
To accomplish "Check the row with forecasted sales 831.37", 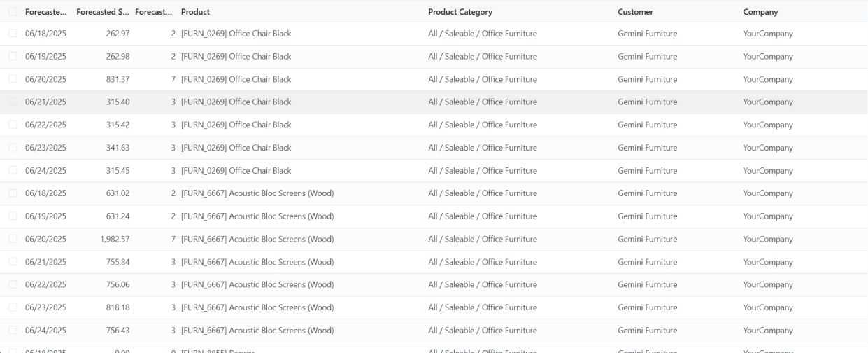I will click(x=13, y=79).
